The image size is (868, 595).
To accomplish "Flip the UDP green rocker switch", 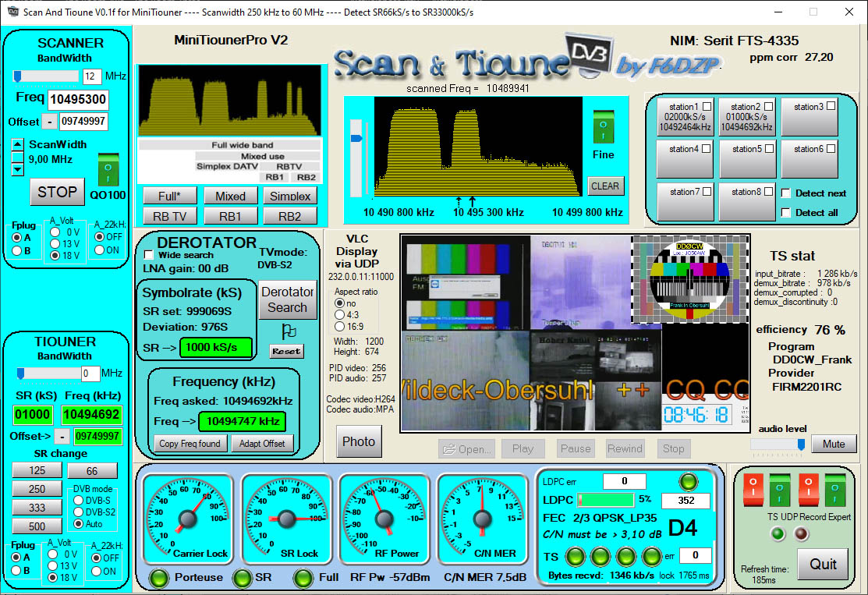I will tap(779, 491).
